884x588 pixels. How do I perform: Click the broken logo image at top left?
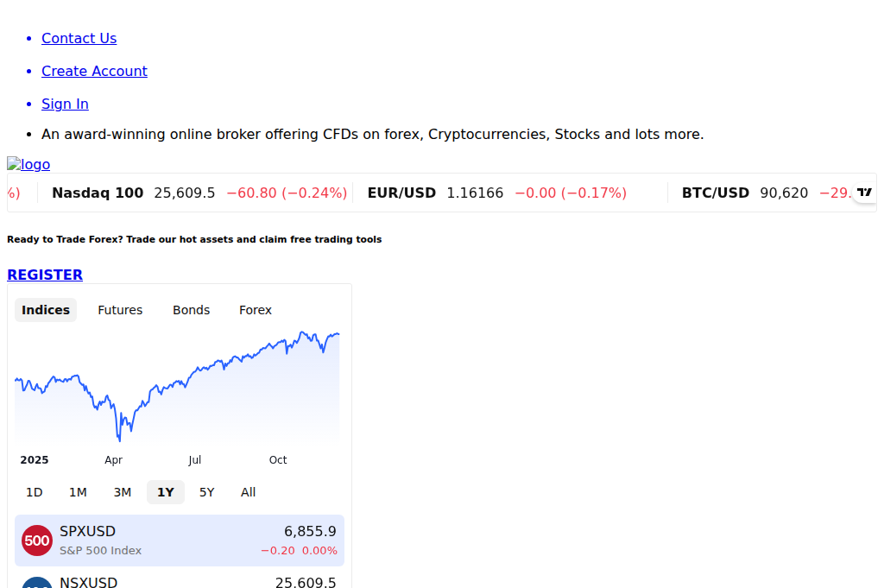pos(28,164)
